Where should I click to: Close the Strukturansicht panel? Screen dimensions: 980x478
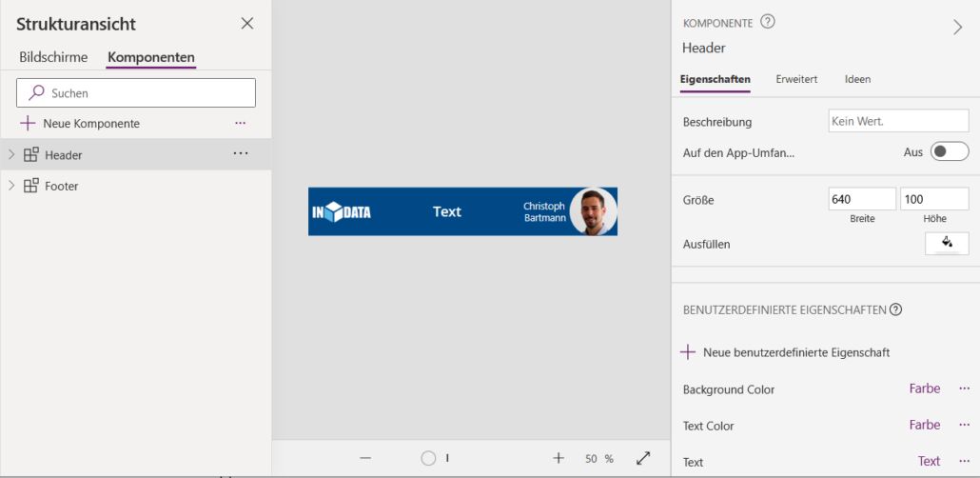tap(247, 24)
